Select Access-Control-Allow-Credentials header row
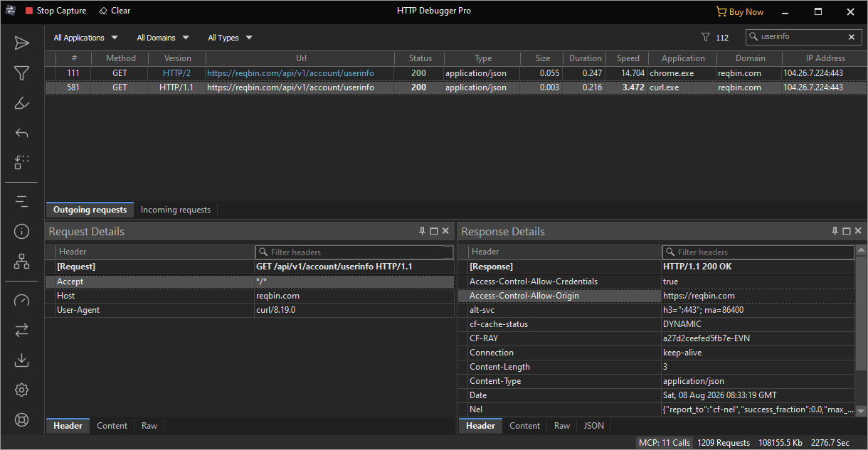This screenshot has height=450, width=868. [657, 282]
